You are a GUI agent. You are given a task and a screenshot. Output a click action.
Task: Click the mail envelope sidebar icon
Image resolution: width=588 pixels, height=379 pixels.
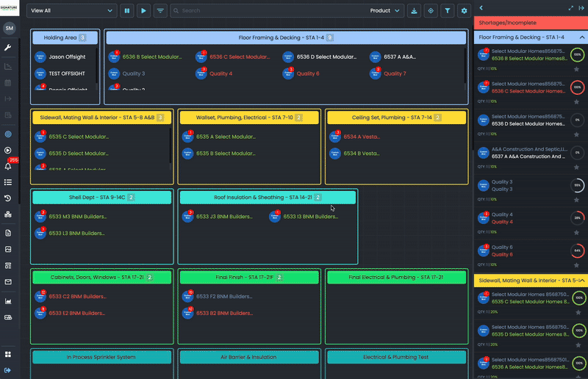point(8,282)
